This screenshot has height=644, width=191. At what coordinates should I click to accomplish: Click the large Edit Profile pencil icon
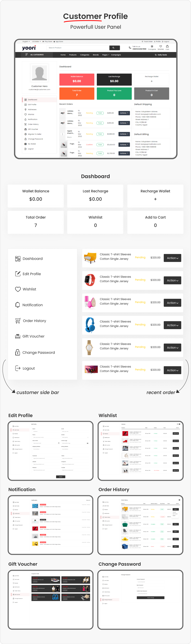pos(18,274)
